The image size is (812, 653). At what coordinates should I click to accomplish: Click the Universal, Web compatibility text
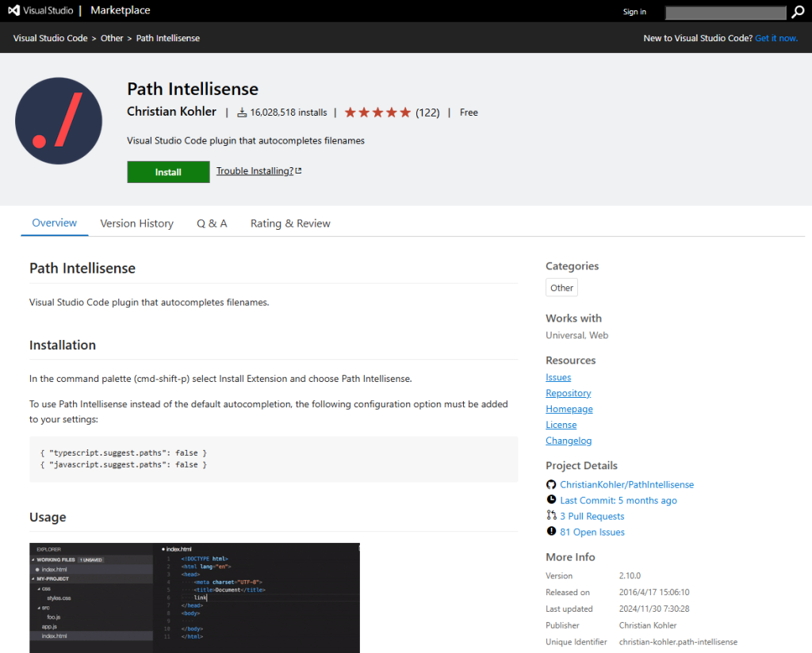point(577,335)
